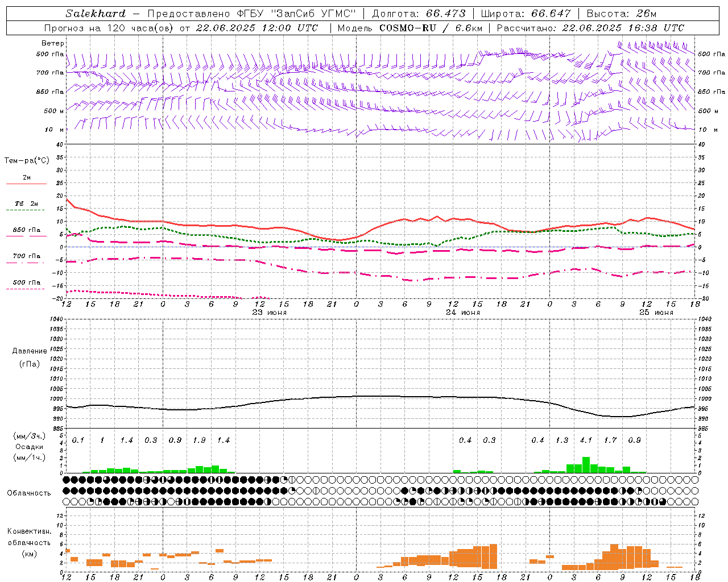Select the 4.1 precipitation total value
The image size is (728, 582).
586,440
